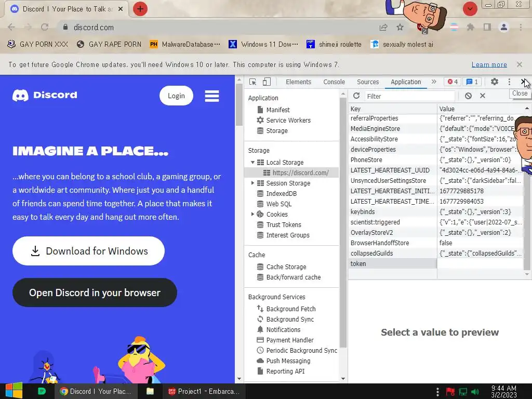Open the error count badge showing 4
532x399 pixels.
(x=453, y=82)
